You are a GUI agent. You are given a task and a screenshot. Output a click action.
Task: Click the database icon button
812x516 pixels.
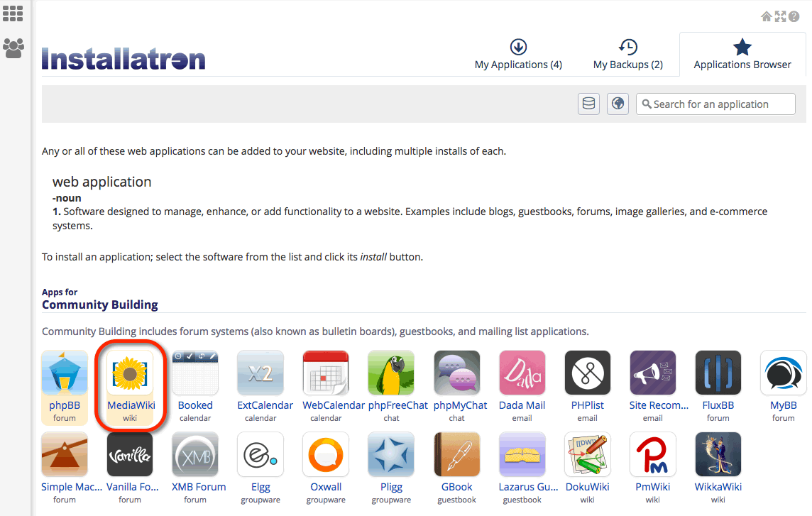[x=589, y=104]
